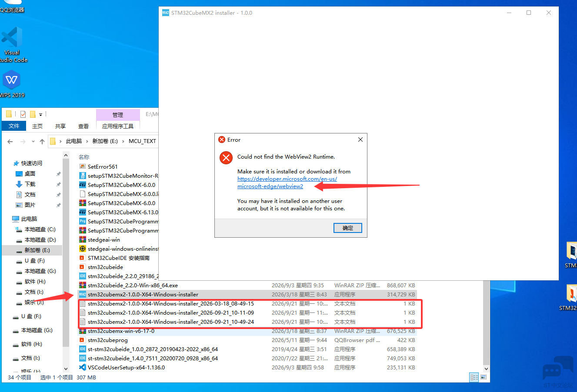This screenshot has width=577, height=392.
Task: Close the Error dialog with its X button
Action: tap(360, 140)
